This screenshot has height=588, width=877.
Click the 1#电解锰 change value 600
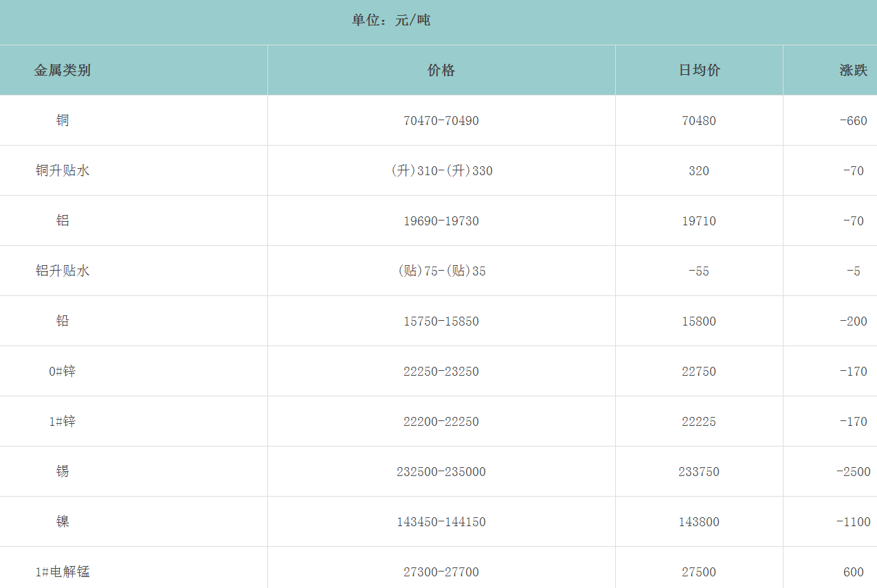pyautogui.click(x=853, y=572)
